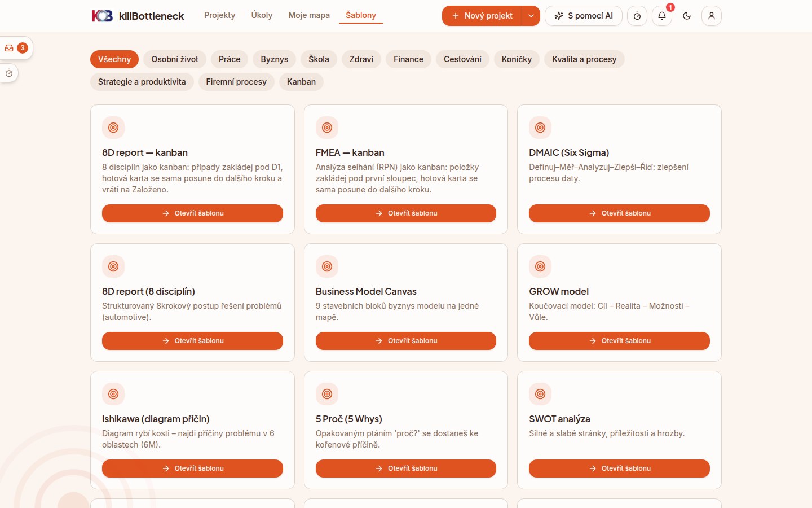This screenshot has width=812, height=508.
Task: Click the target icon on 8D report (8 disciplín) card
Action: click(113, 266)
